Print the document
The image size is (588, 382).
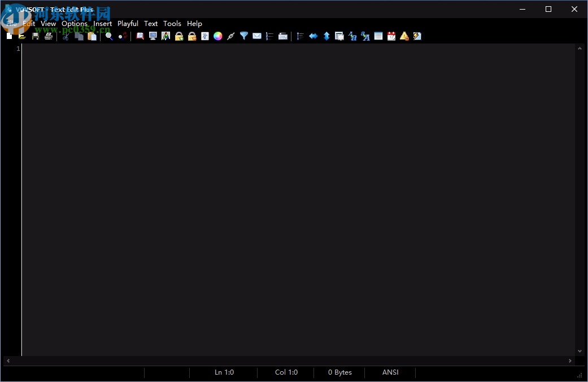tap(49, 36)
